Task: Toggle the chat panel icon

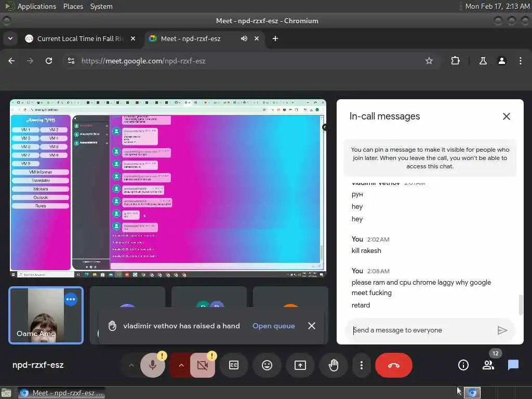Action: (x=513, y=365)
